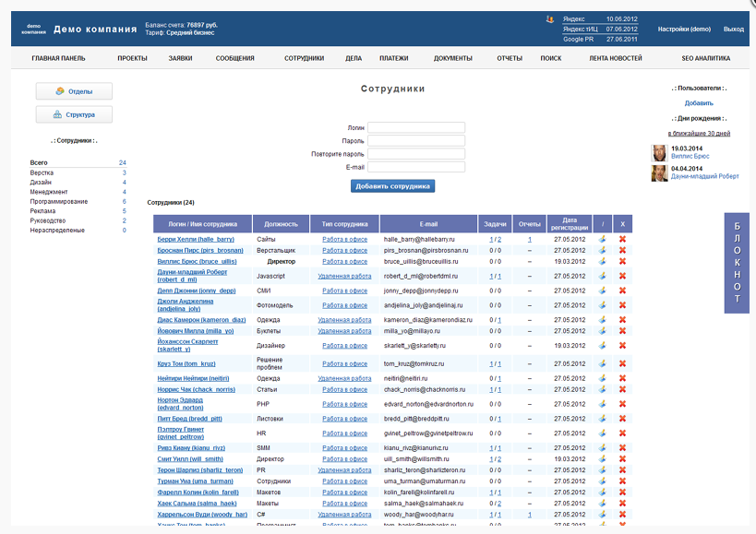
Task: Delete Терон Шарлиз row red X
Action: [x=622, y=470]
